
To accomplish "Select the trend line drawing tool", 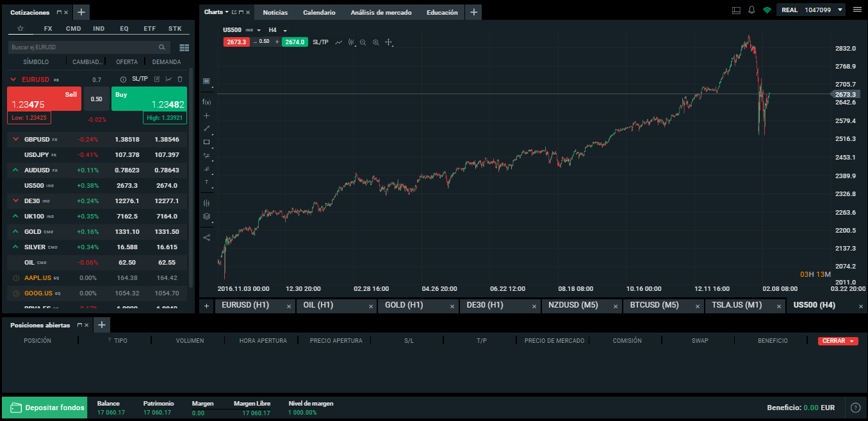I will click(x=206, y=129).
